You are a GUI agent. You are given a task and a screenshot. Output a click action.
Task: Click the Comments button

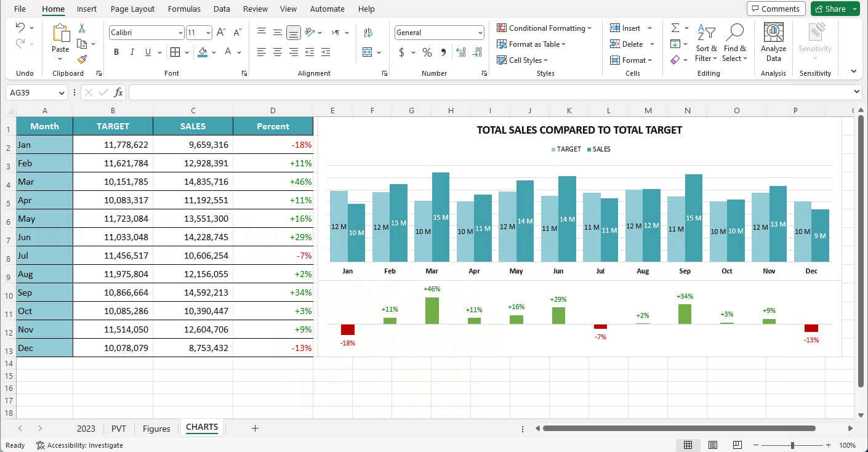click(775, 9)
